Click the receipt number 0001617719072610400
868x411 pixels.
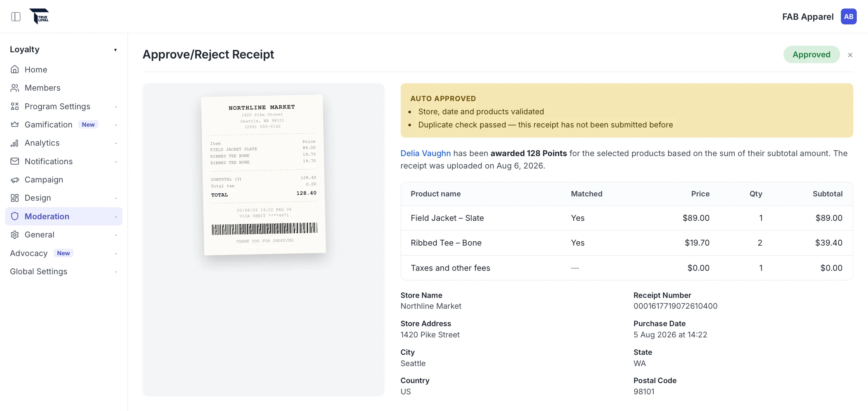[x=675, y=306]
